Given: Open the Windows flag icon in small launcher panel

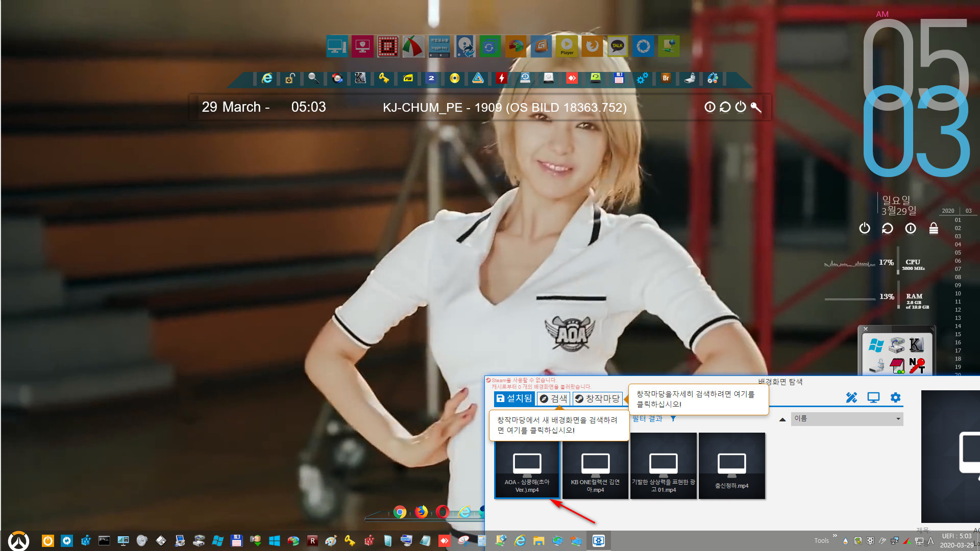Looking at the screenshot, I should pyautogui.click(x=876, y=345).
